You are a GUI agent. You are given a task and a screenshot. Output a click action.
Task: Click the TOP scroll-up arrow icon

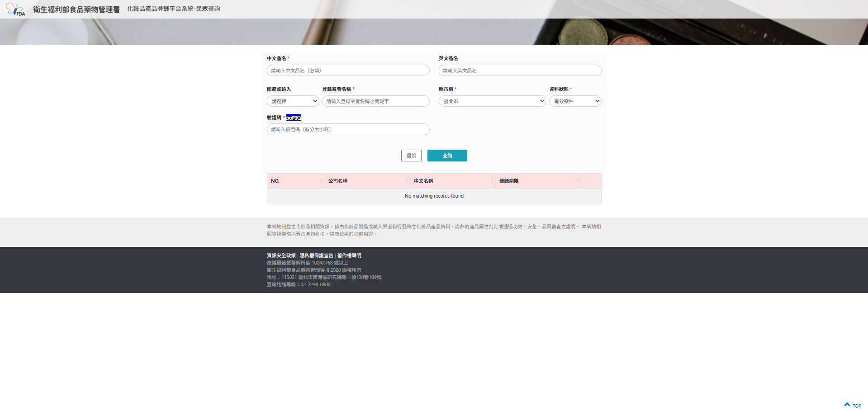click(x=847, y=405)
